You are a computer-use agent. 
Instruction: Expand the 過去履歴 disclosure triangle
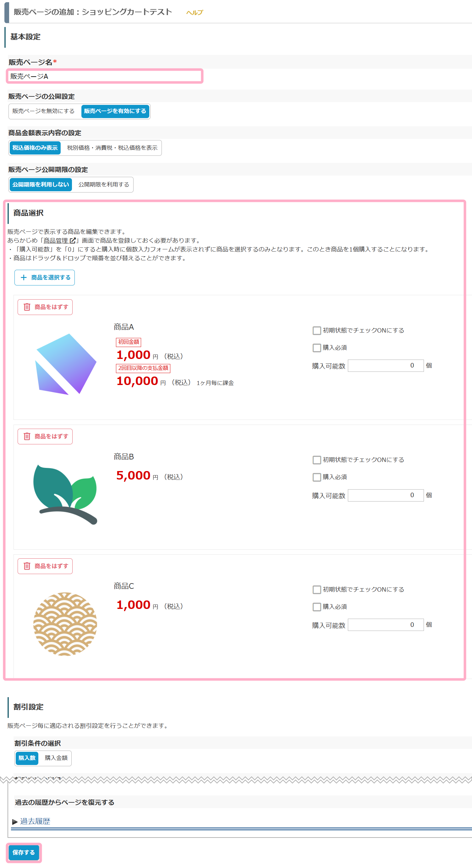[15, 822]
